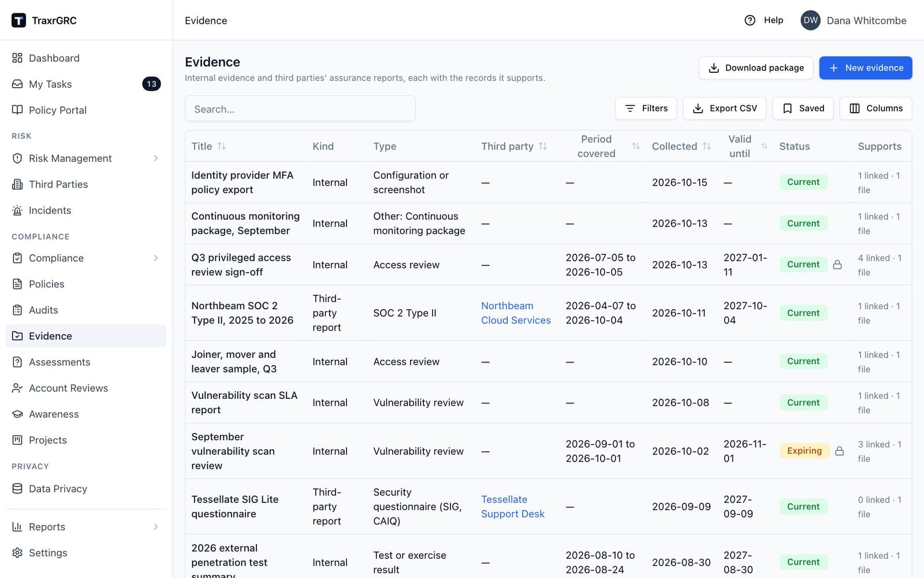924x578 pixels.
Task: Click the Compliance clipboard icon
Action: coord(17,258)
